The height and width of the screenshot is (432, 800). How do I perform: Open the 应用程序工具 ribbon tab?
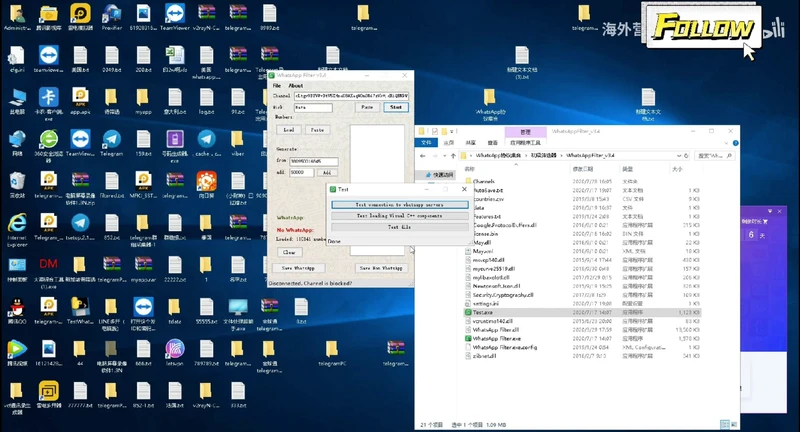tap(526, 143)
